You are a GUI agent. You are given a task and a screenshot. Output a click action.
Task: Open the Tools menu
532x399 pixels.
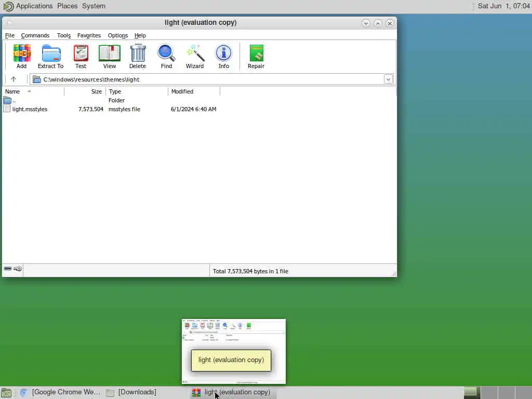click(x=64, y=35)
